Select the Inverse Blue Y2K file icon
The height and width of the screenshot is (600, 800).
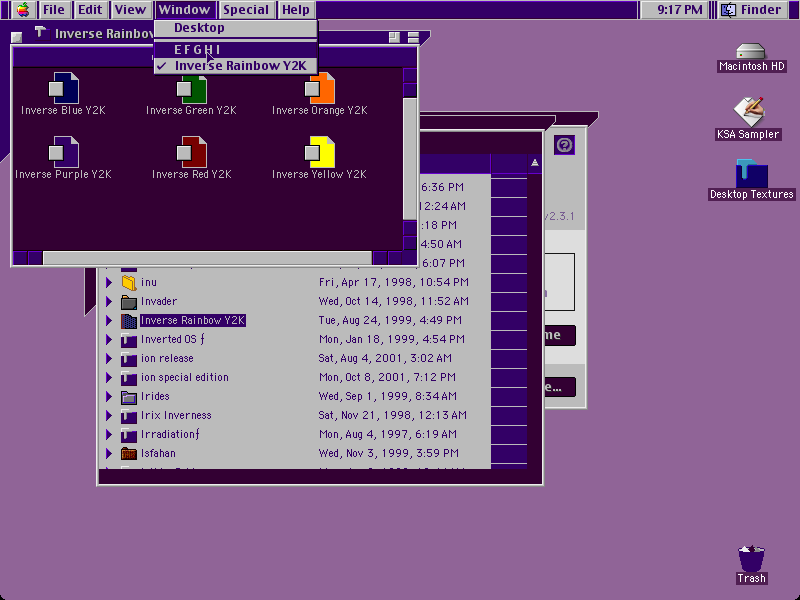[64, 88]
